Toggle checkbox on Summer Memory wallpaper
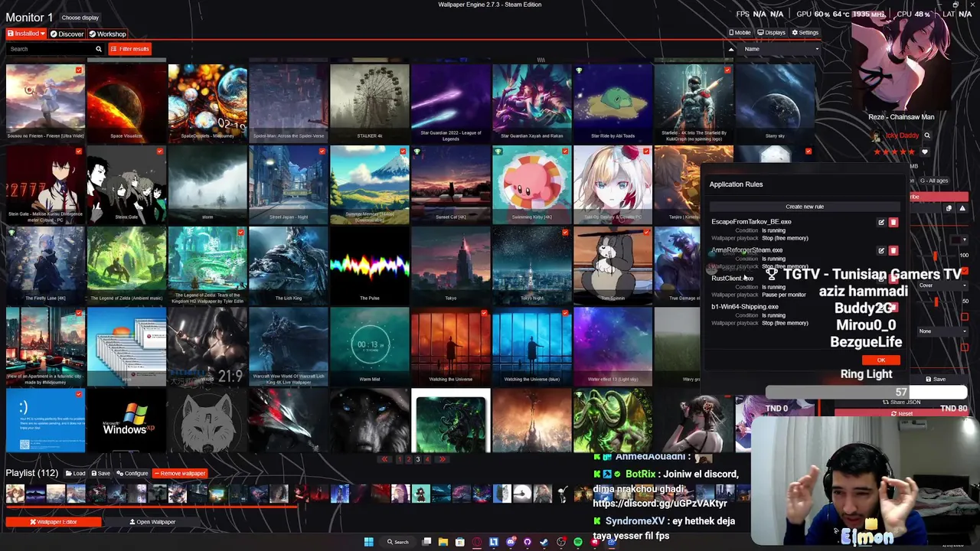This screenshot has height=551, width=980. [x=403, y=152]
